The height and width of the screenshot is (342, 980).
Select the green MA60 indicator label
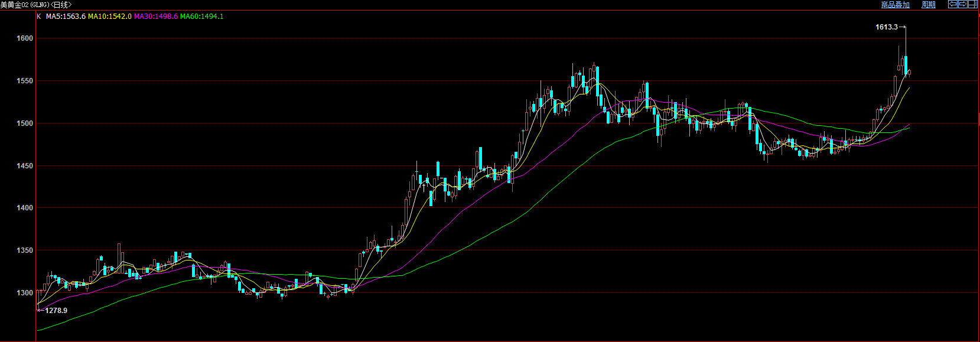click(x=201, y=17)
